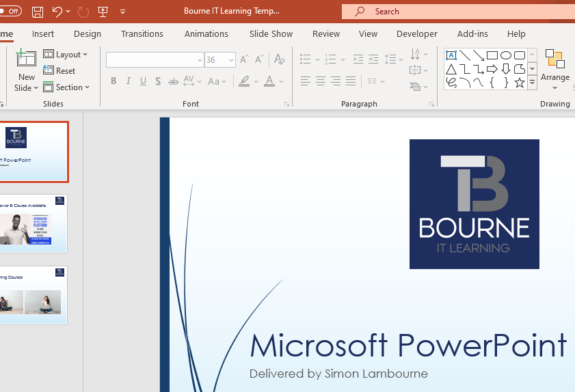Select the star shape in the shapes gallery
Image resolution: width=575 pixels, height=392 pixels.
coord(520,83)
